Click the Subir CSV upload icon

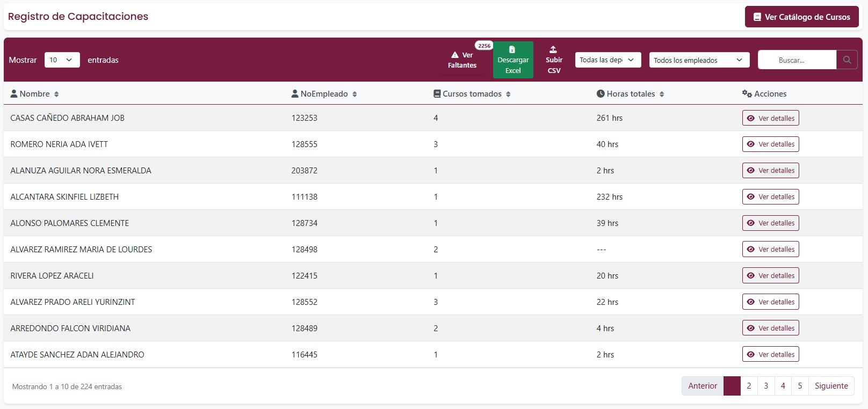tap(553, 50)
